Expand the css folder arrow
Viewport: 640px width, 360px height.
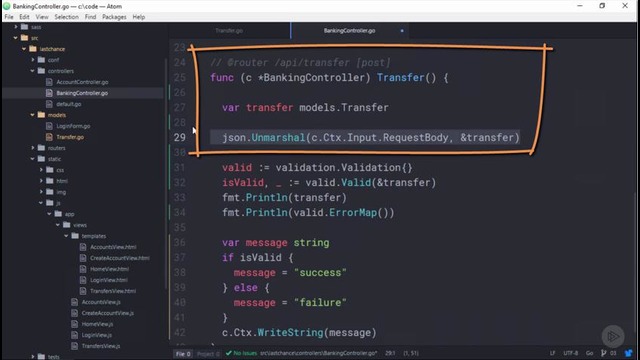[x=41, y=170]
